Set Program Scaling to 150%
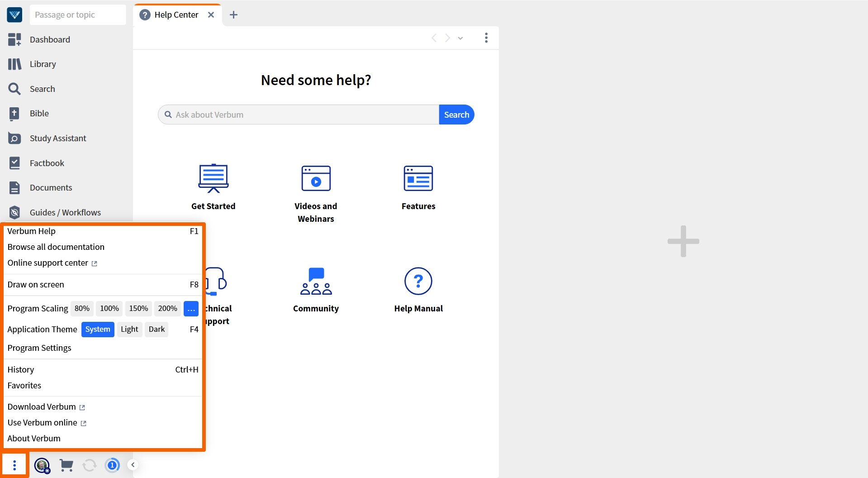 pos(138,309)
